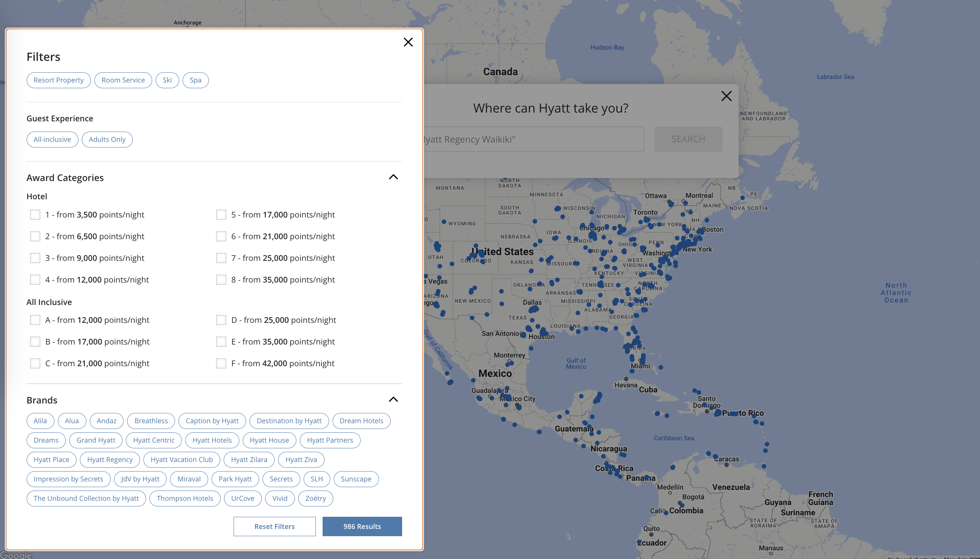
Task: Check category 1 from 3,500 points/night
Action: [35, 214]
